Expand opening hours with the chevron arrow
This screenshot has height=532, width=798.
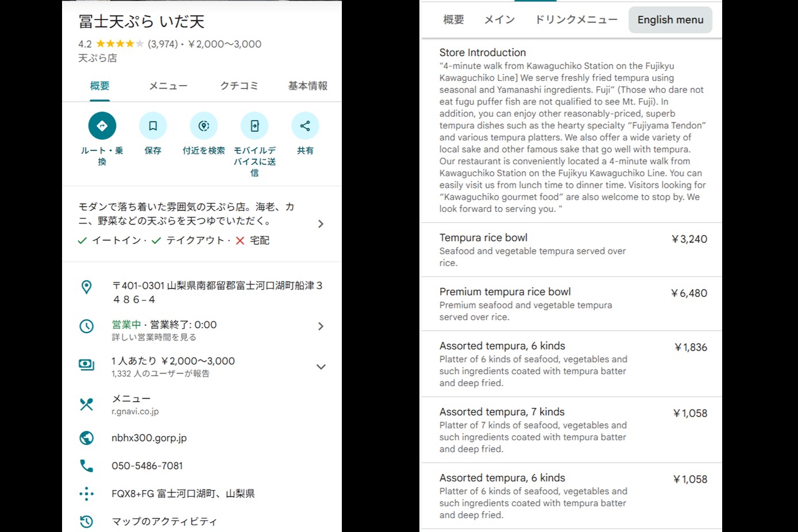[321, 326]
